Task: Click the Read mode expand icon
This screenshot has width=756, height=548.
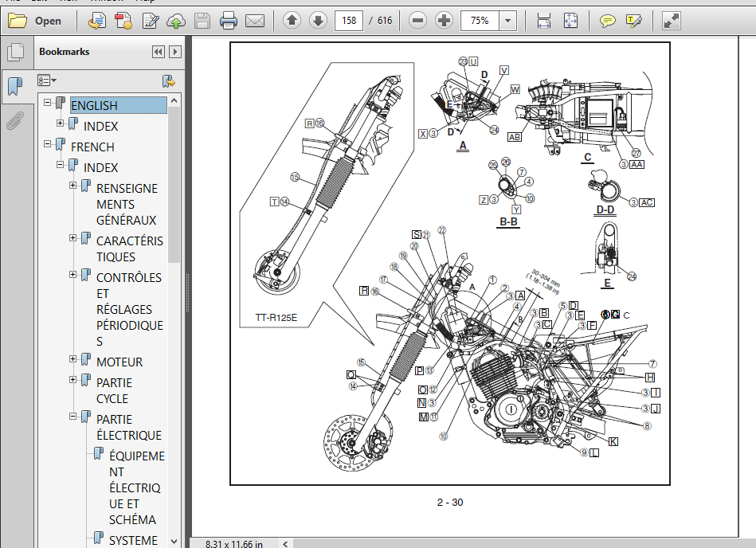Action: [671, 21]
